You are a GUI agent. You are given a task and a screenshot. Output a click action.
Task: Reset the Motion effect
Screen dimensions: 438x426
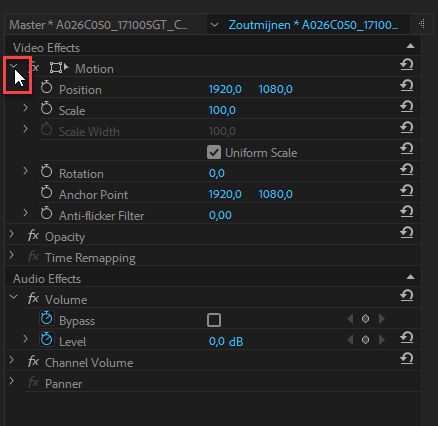coord(407,64)
